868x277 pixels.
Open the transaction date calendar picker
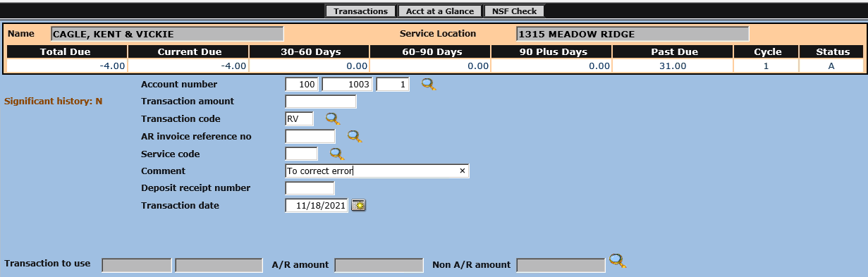tap(359, 205)
